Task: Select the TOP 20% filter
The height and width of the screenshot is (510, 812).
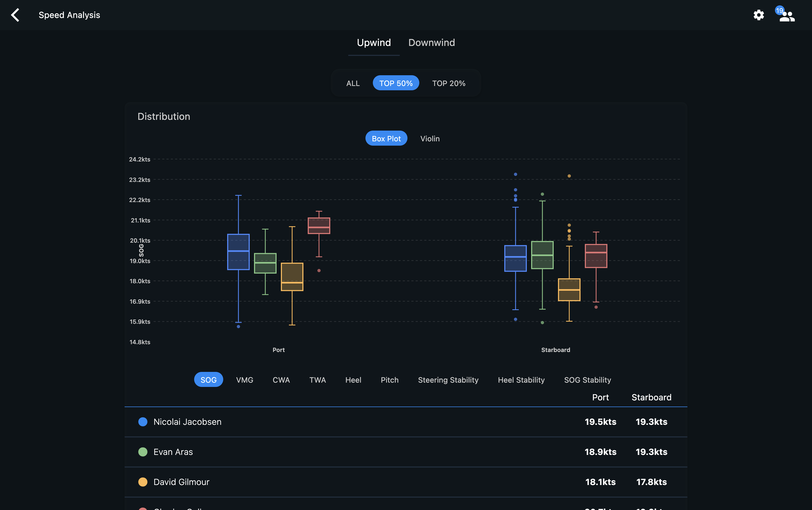Action: point(449,83)
